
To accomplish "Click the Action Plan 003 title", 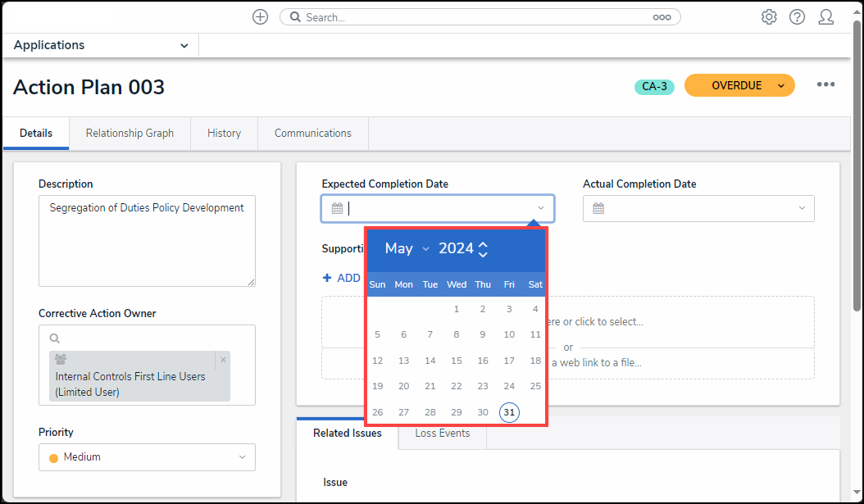I will tap(89, 87).
